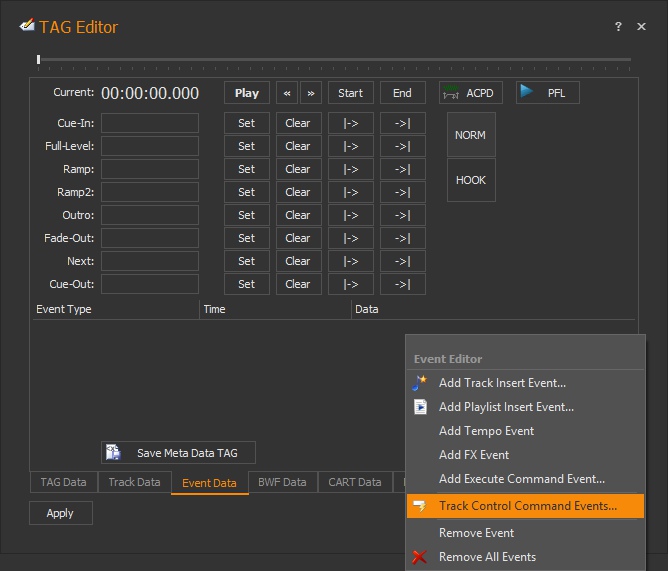Click the Save Meta Data TAG button
Image resolution: width=668 pixels, height=571 pixels.
click(178, 453)
